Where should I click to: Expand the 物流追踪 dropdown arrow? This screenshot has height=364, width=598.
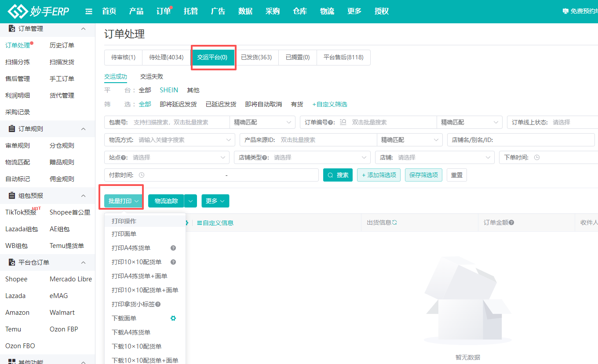click(x=190, y=201)
